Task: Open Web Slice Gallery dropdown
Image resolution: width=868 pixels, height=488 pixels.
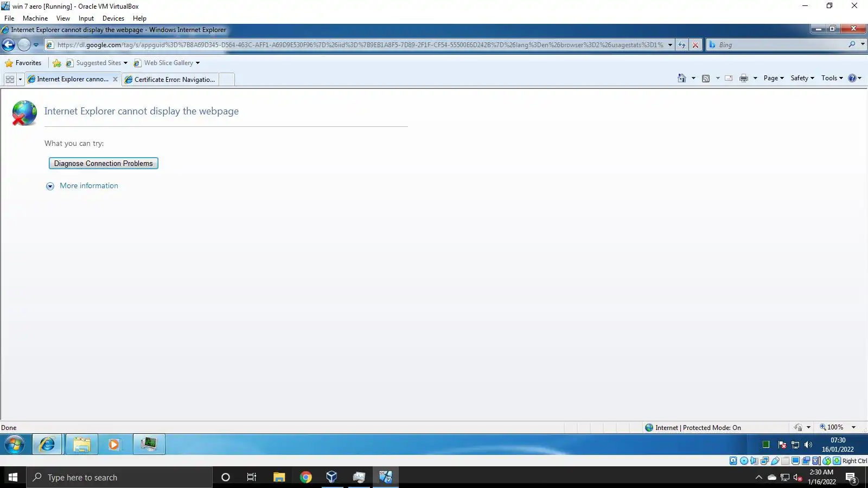Action: (167, 63)
